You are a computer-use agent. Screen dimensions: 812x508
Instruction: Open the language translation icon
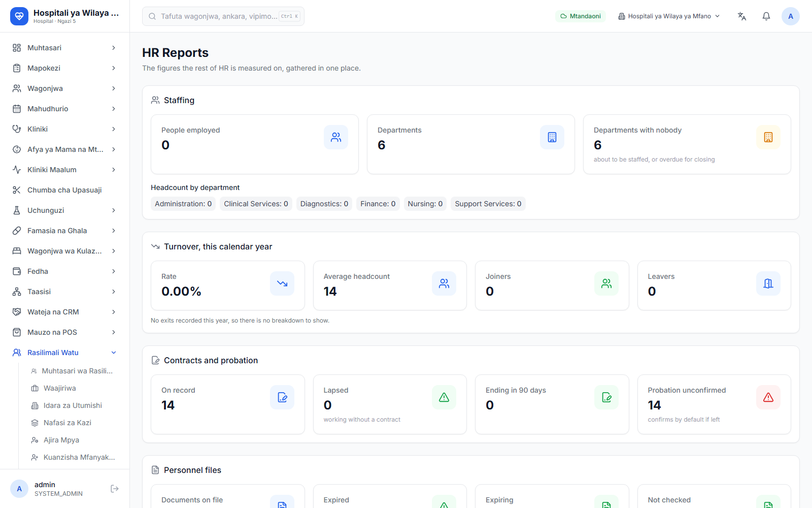pos(742,16)
